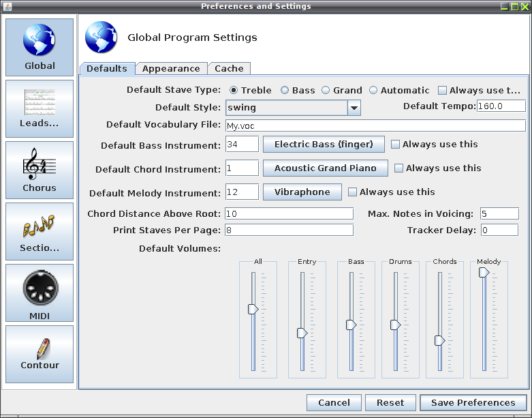Select Automatic stave type
This screenshot has height=418, width=532.
399,90
